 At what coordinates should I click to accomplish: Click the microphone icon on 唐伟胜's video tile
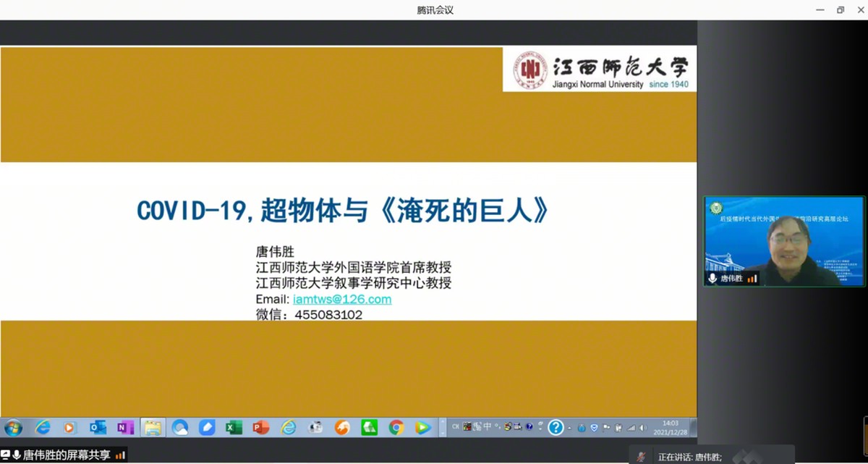tap(712, 278)
